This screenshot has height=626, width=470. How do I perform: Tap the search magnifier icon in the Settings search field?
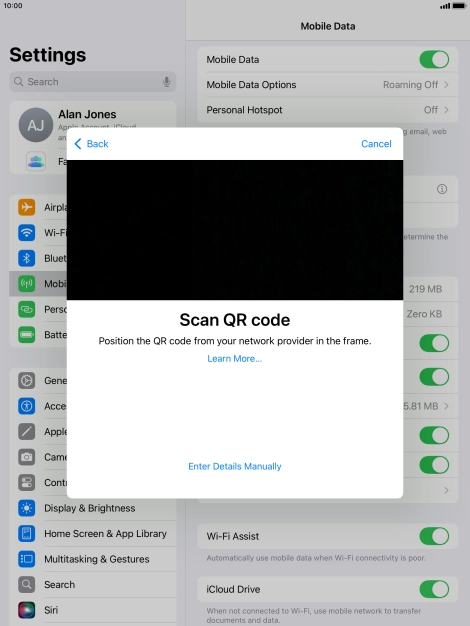click(x=18, y=82)
